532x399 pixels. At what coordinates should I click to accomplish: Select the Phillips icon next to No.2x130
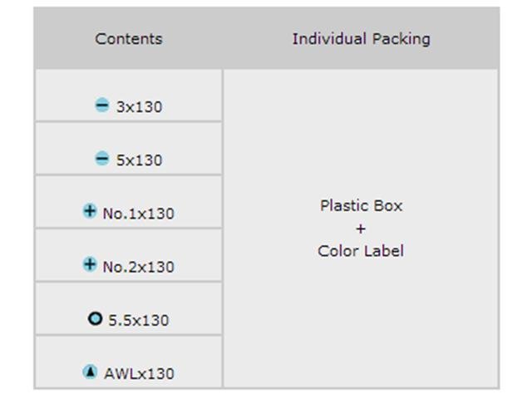coord(90,264)
